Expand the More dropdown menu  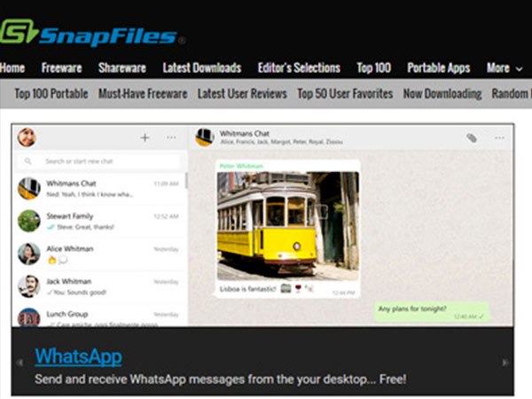504,68
